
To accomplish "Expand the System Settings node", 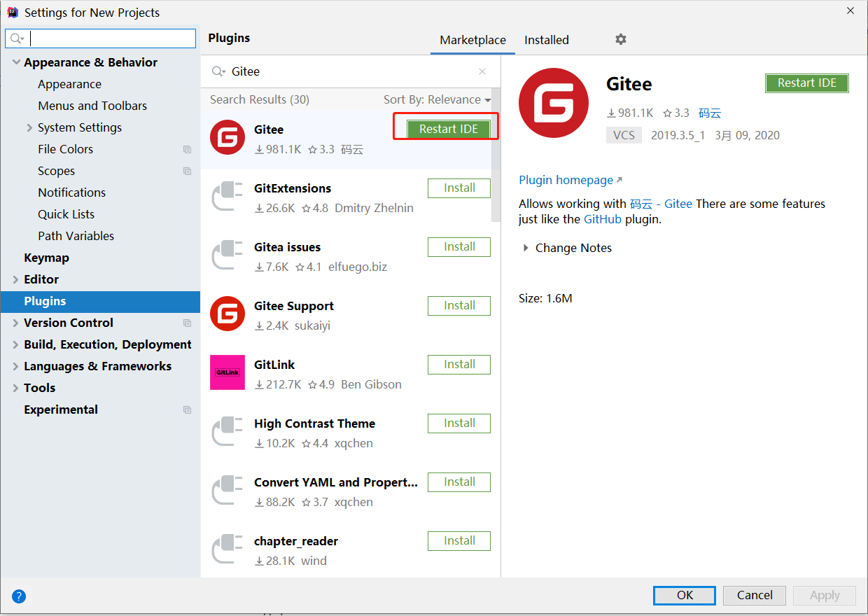I will (x=29, y=127).
